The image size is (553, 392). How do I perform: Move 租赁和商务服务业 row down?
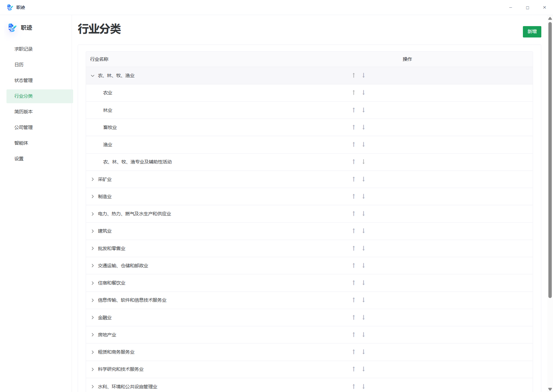[363, 352]
